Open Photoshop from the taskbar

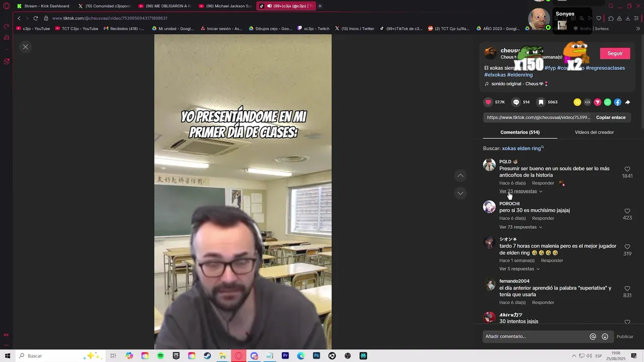pos(316,356)
